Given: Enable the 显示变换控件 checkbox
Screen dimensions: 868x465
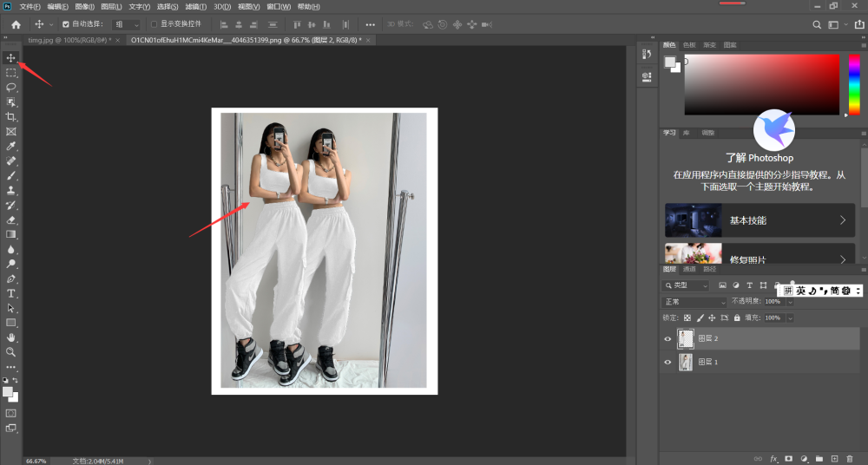Looking at the screenshot, I should coord(154,24).
